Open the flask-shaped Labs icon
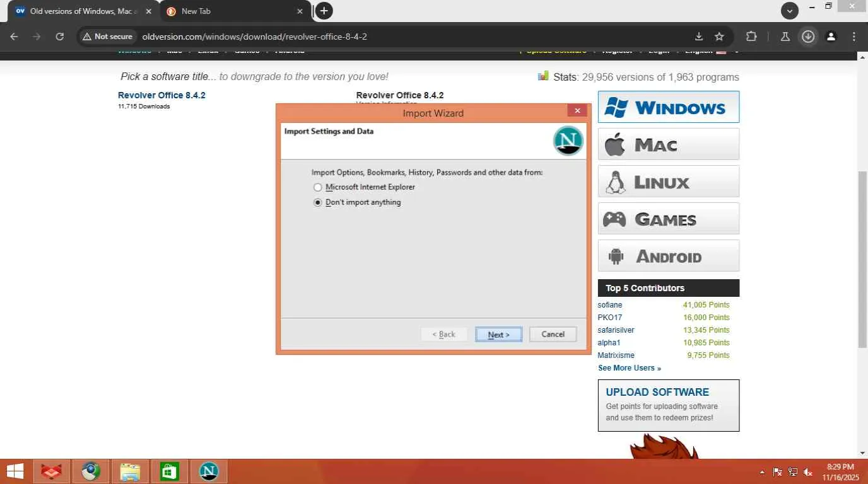Screen dimensions: 868x484 [785, 37]
